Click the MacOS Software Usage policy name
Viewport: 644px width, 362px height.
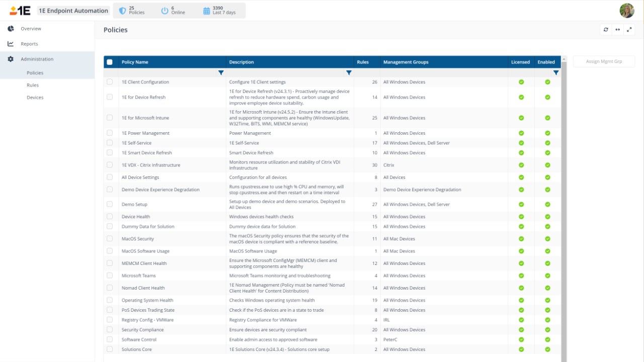[x=145, y=251]
